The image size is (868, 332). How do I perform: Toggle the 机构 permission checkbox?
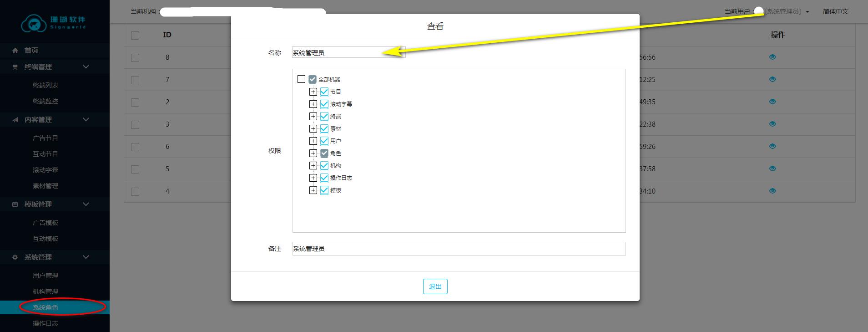[324, 165]
